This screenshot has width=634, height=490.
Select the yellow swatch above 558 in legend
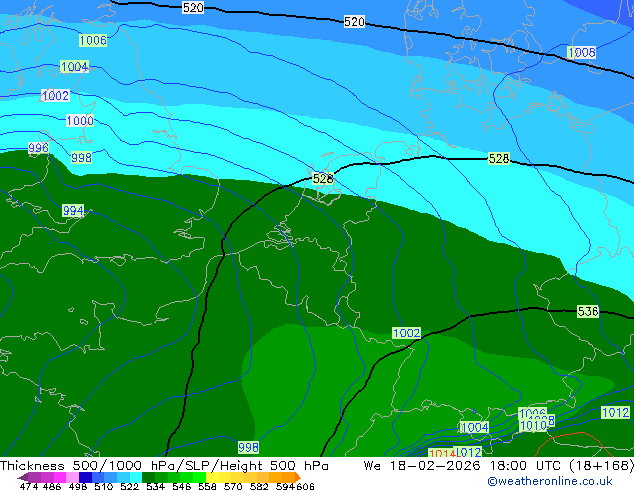[x=212, y=477]
